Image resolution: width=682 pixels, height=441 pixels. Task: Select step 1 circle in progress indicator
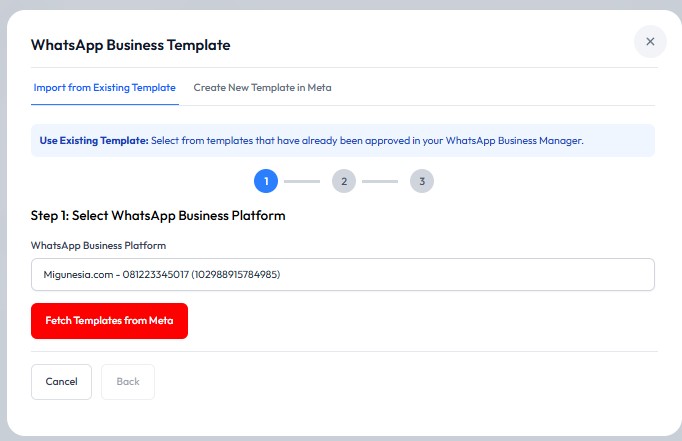click(266, 181)
